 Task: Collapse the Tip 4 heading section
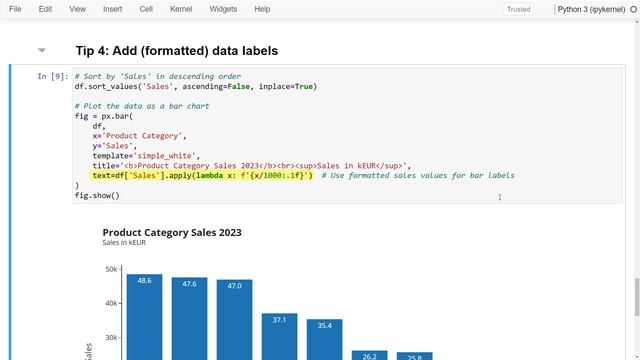[42, 51]
